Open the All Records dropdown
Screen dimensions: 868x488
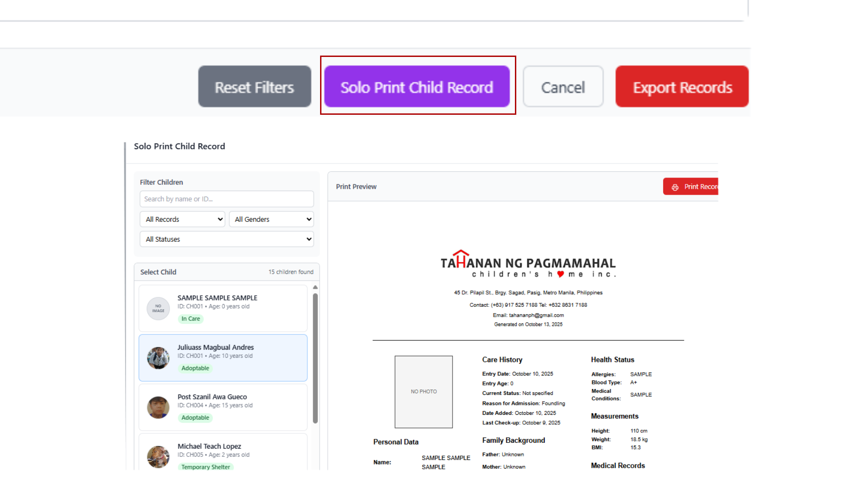(x=182, y=219)
